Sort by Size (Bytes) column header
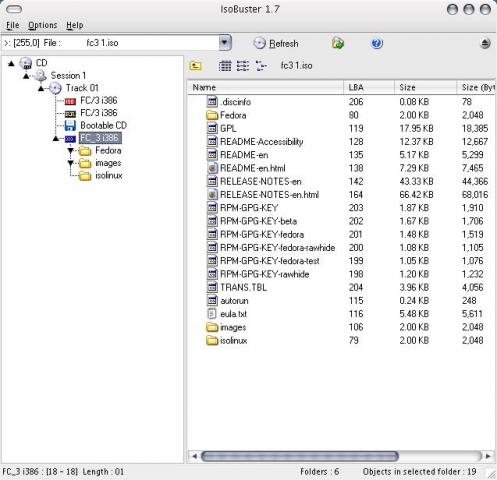This screenshot has width=497, height=480. 476,87
